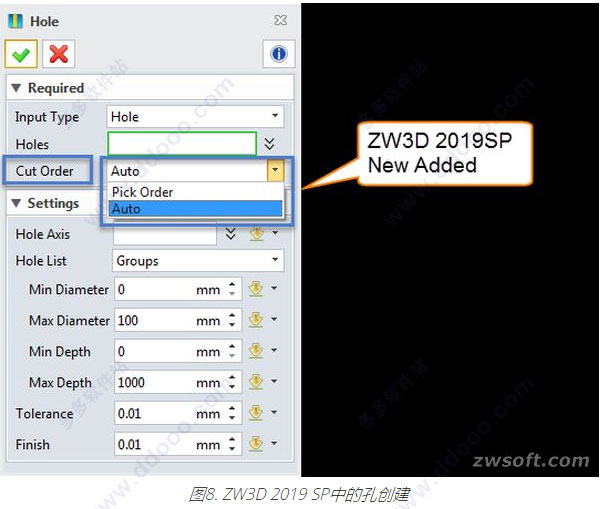
Task: Click Min Diameter pick icon
Action: point(256,289)
